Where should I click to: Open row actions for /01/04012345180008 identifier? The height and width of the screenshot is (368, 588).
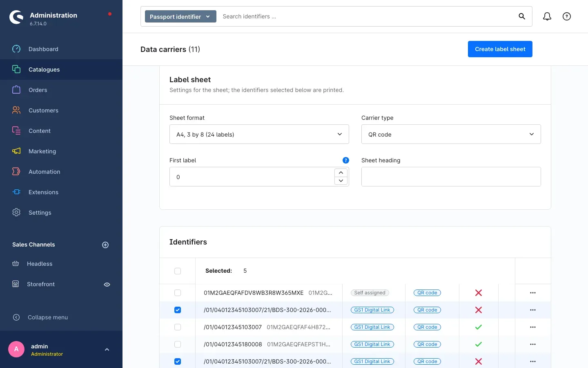click(533, 344)
